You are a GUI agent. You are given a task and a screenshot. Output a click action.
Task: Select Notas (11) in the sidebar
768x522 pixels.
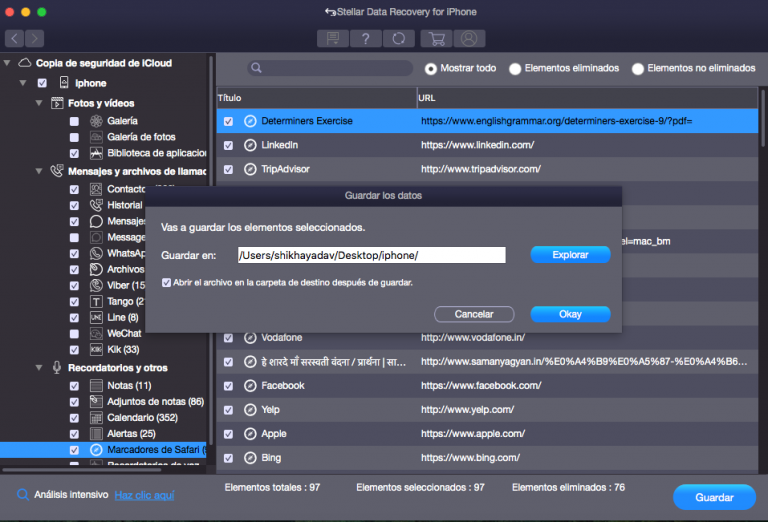[x=129, y=385]
